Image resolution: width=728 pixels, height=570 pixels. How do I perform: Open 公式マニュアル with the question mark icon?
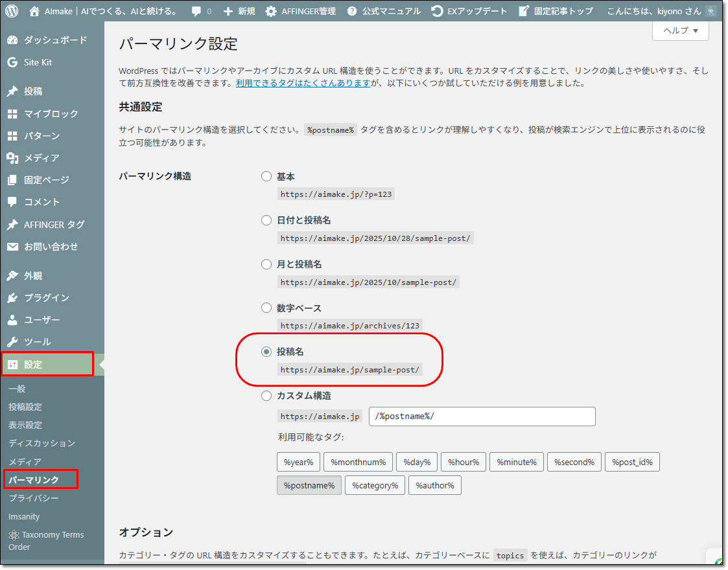click(x=353, y=10)
